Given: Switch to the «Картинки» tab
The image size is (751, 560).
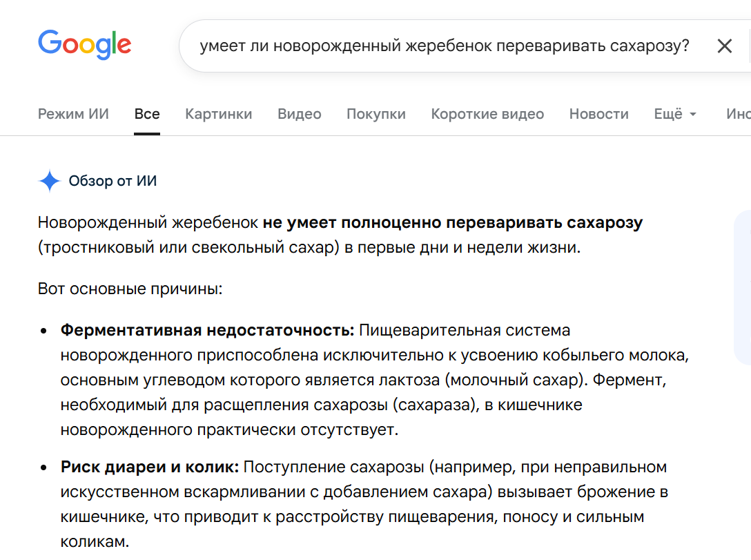Looking at the screenshot, I should (x=218, y=114).
